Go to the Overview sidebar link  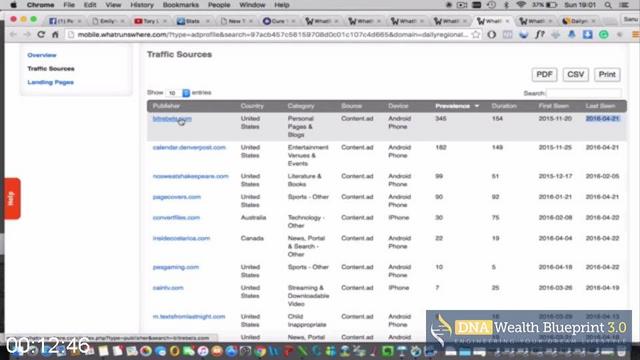(42, 55)
